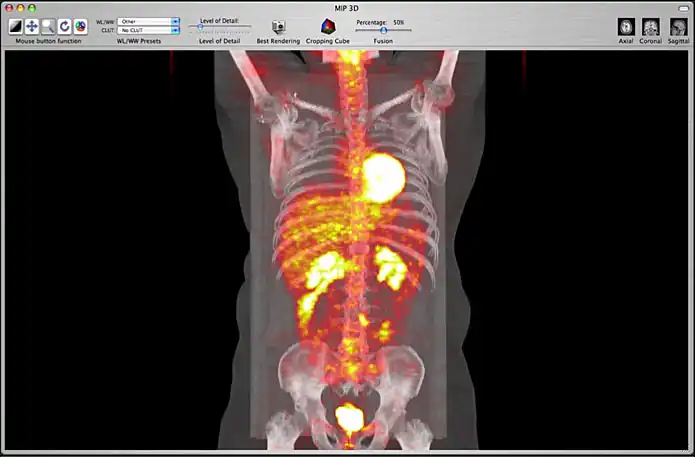
Task: Switch to Axial view
Action: pos(626,27)
